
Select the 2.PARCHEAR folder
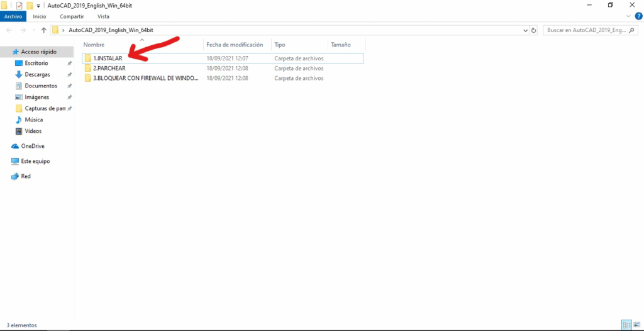223,68
